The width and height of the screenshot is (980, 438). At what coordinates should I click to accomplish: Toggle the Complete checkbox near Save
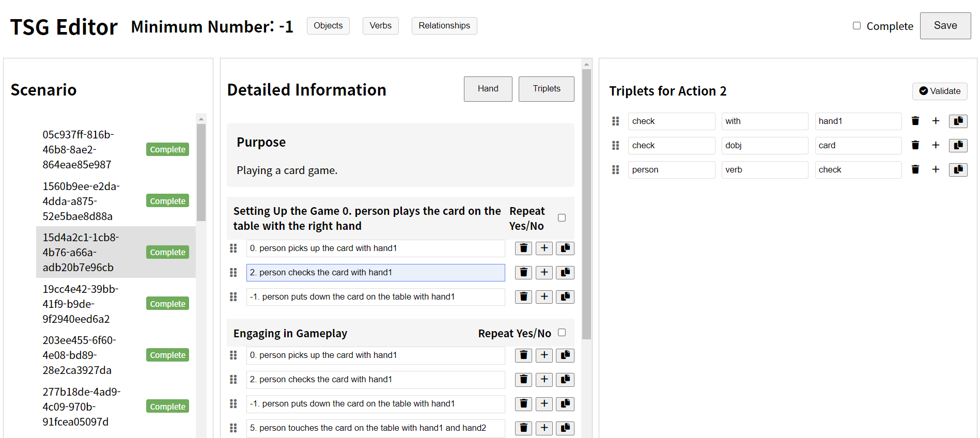click(857, 26)
